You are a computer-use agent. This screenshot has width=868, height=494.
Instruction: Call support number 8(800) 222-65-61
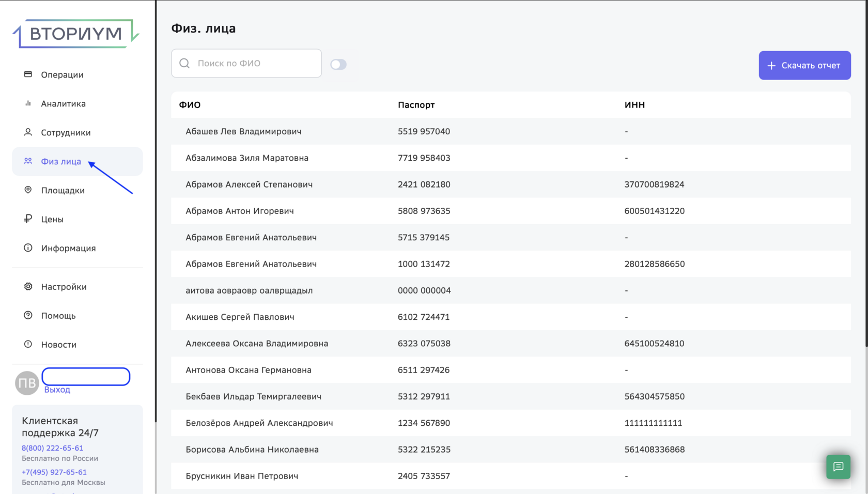(x=52, y=448)
